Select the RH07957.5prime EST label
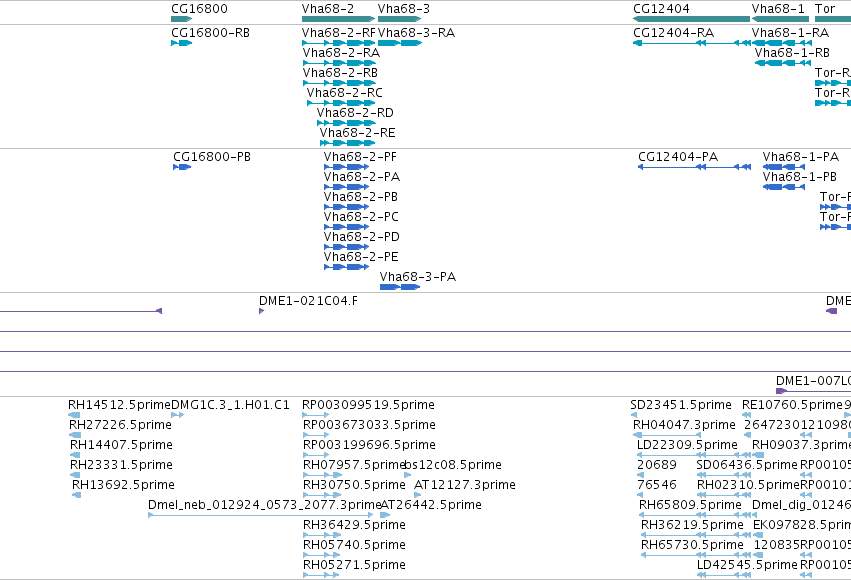851x580 pixels. point(353,465)
